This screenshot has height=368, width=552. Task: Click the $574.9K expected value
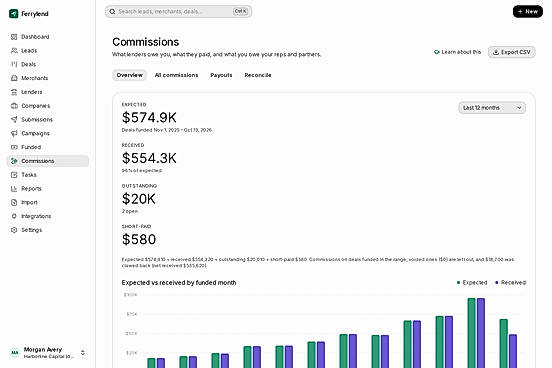149,118
